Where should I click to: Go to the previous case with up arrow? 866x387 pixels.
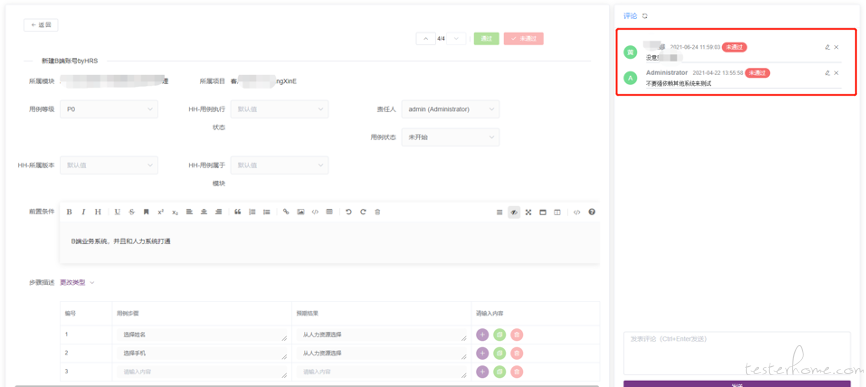tap(425, 39)
